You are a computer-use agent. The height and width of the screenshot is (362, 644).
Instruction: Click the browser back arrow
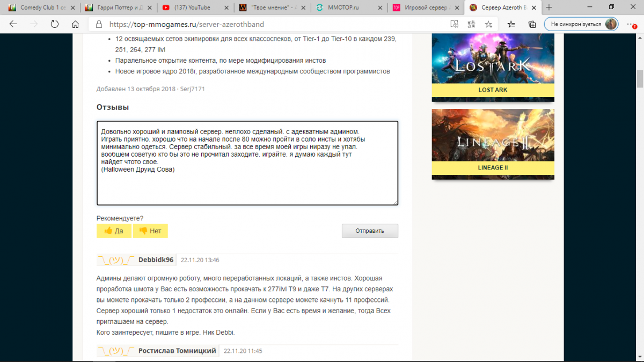coord(13,24)
